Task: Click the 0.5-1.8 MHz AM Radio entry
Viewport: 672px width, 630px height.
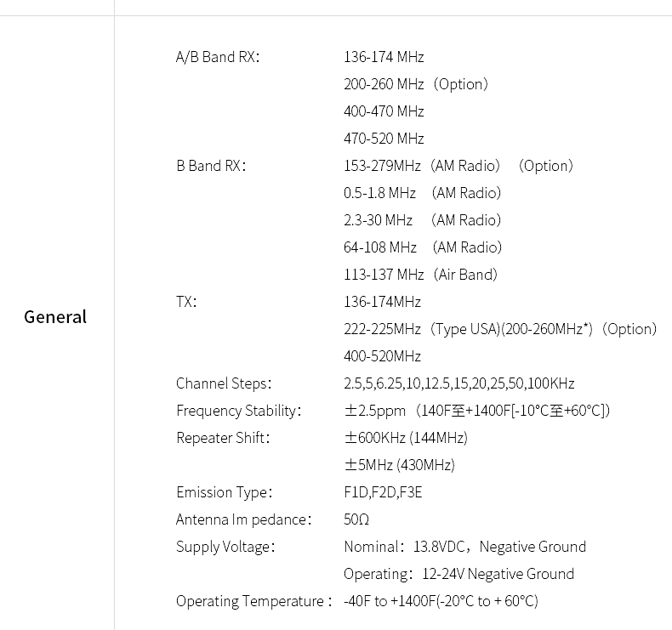Action: click(x=422, y=193)
